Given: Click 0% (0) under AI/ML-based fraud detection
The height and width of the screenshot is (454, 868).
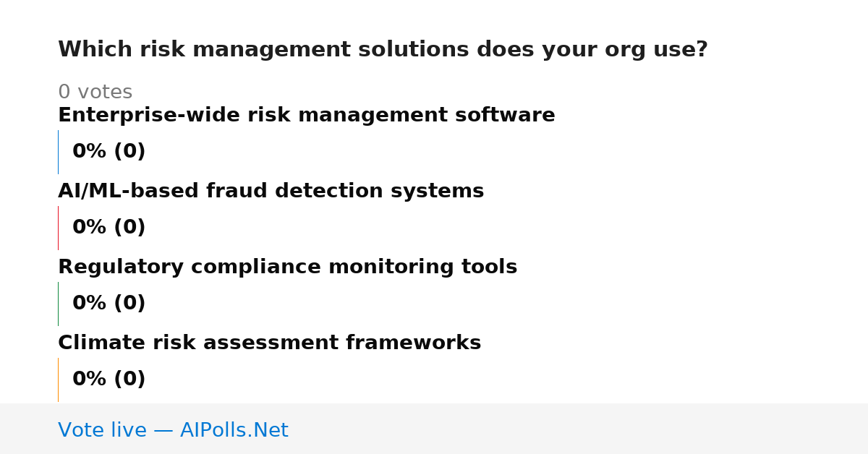Looking at the screenshot, I should (109, 228).
